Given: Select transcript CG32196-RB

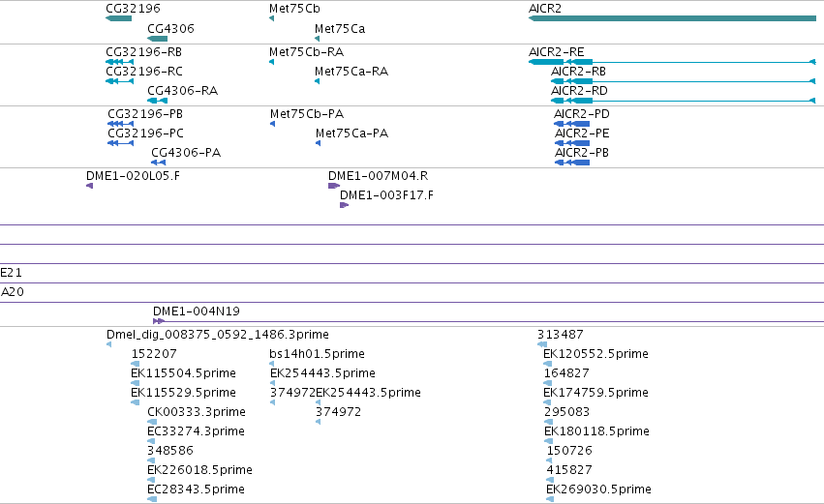Looking at the screenshot, I should pos(120,62).
